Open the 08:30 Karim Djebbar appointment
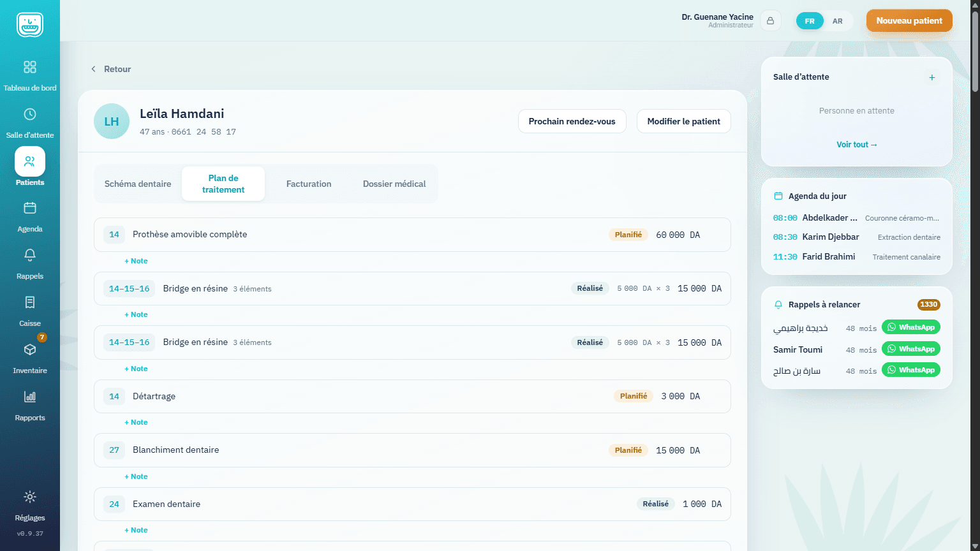 pyautogui.click(x=857, y=237)
